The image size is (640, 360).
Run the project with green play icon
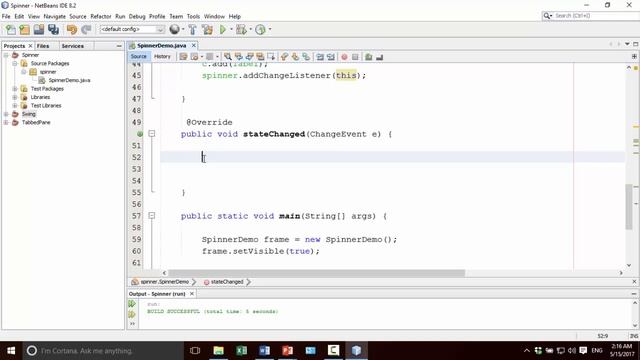[x=223, y=29]
